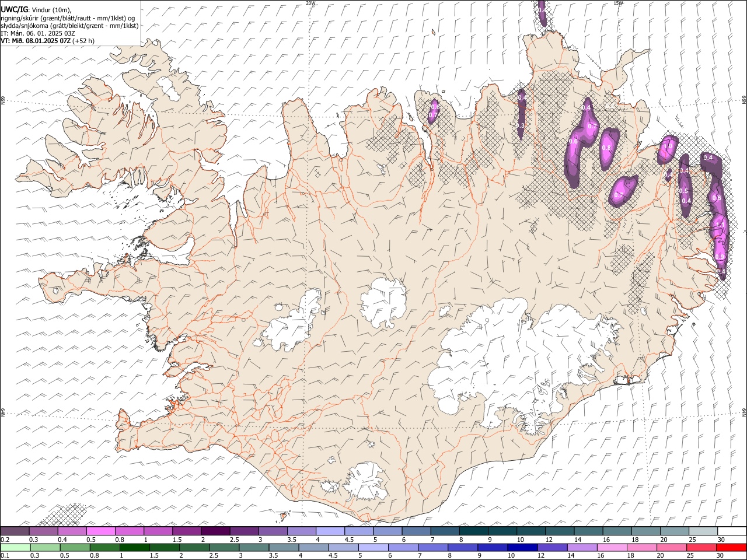
Task: Click the "(+52 h)" forecast offset text
Action: click(84, 41)
